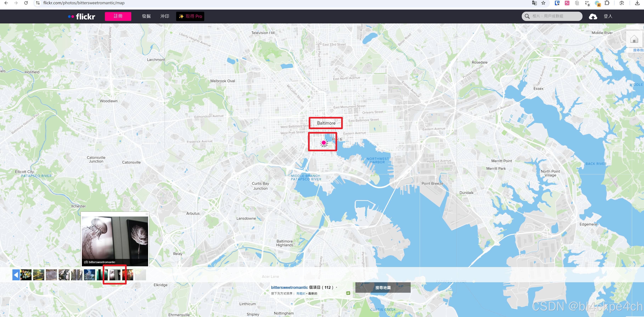This screenshot has height=317, width=644.
Task: Reload the page
Action: [x=26, y=3]
